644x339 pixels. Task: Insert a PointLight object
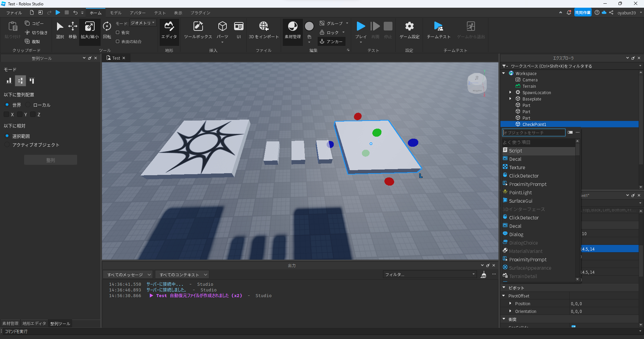point(539,193)
